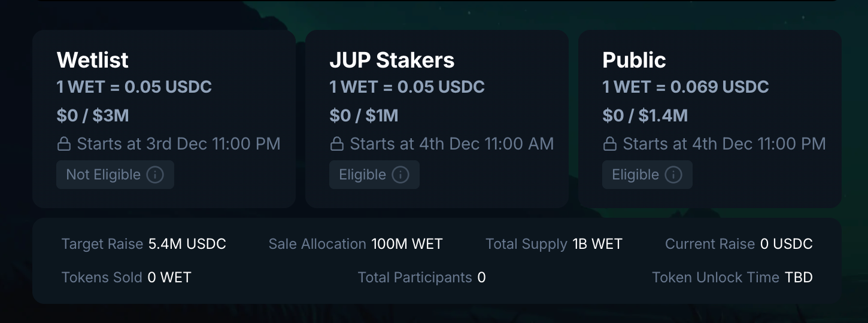Click the Target Raise 5.4M USDC stat
This screenshot has height=323, width=868.
coord(144,244)
